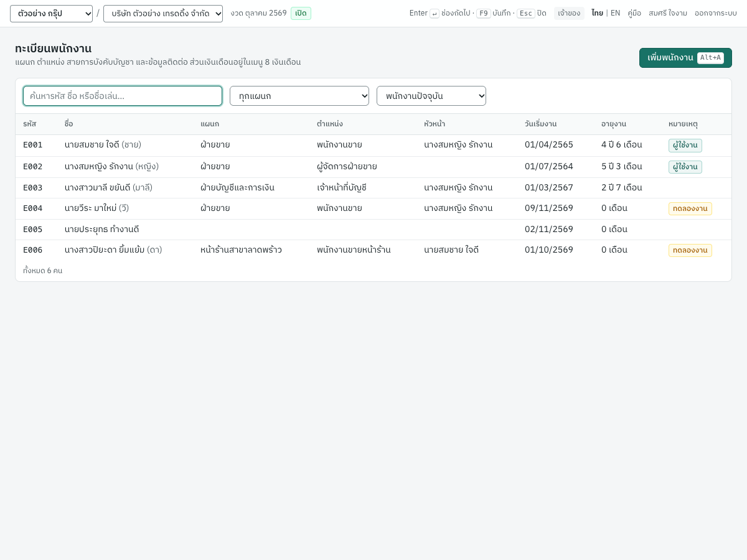Open the คู่มือ manual link
747x560 pixels.
[634, 13]
